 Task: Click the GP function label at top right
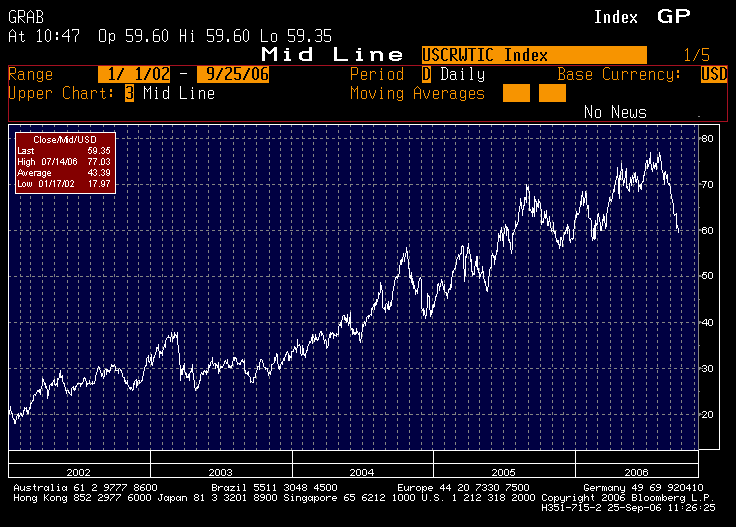pyautogui.click(x=674, y=17)
